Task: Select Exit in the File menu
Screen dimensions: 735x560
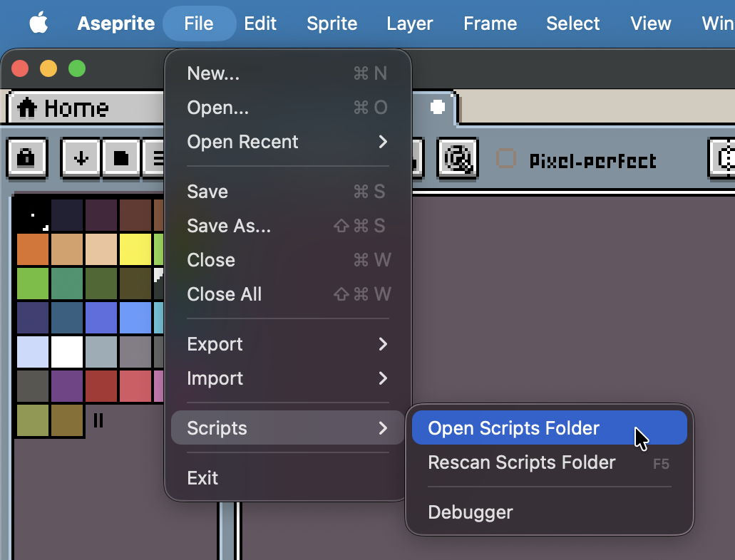Action: tap(288, 478)
